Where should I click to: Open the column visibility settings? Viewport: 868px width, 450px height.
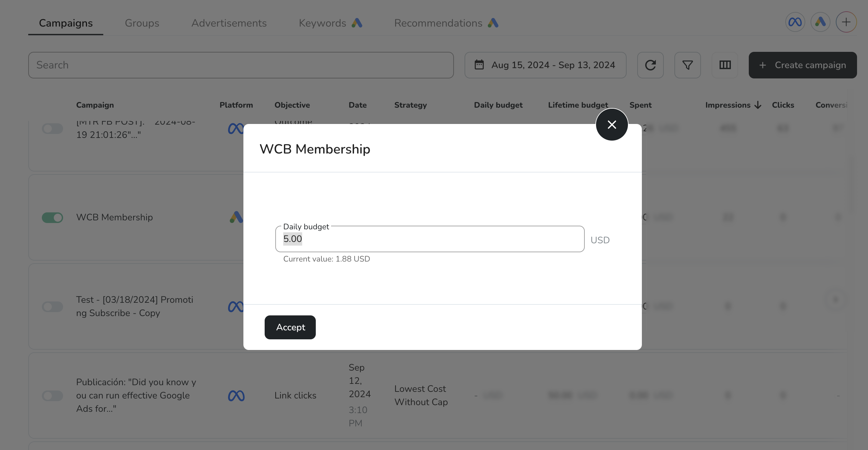(x=725, y=65)
